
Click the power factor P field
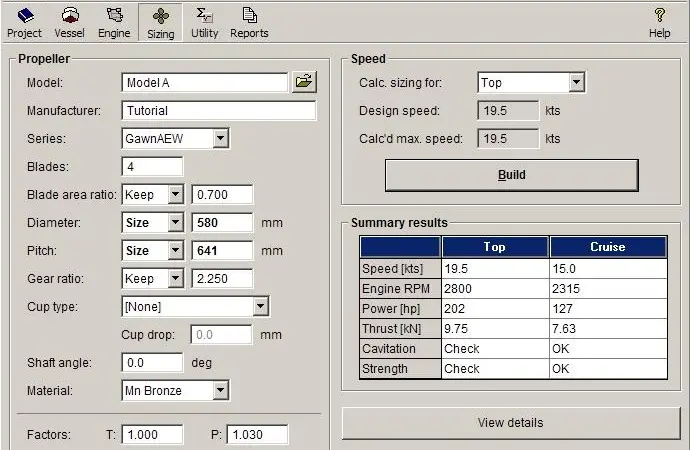(x=257, y=435)
